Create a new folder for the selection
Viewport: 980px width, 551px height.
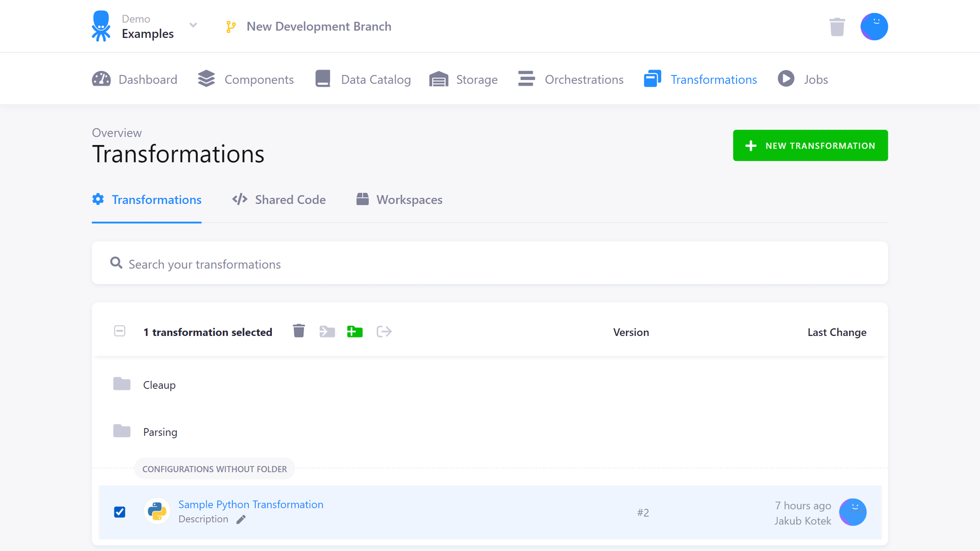coord(355,331)
